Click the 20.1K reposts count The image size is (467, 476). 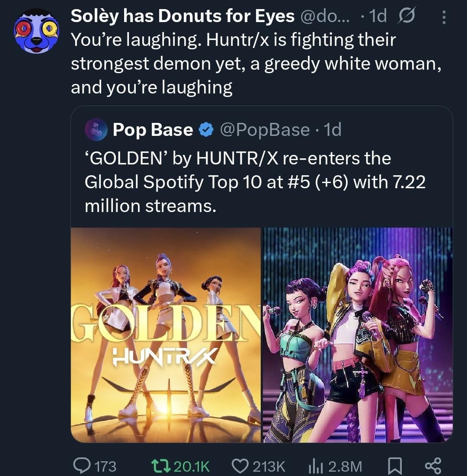pyautogui.click(x=192, y=466)
